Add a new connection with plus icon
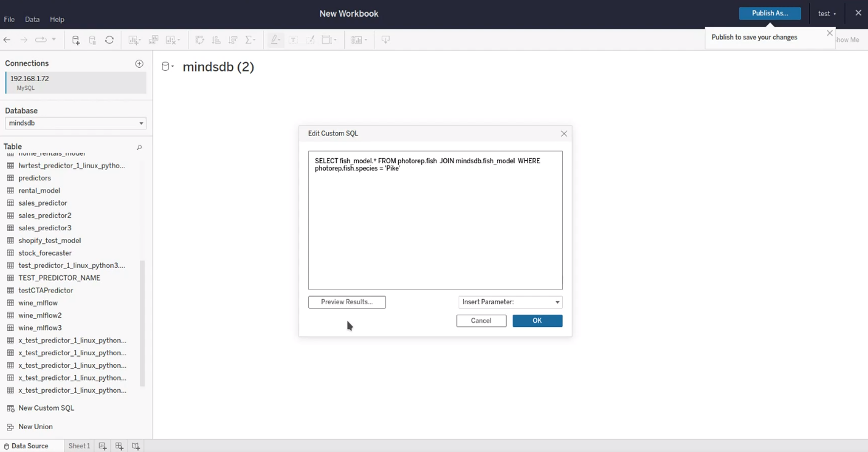 [x=139, y=63]
